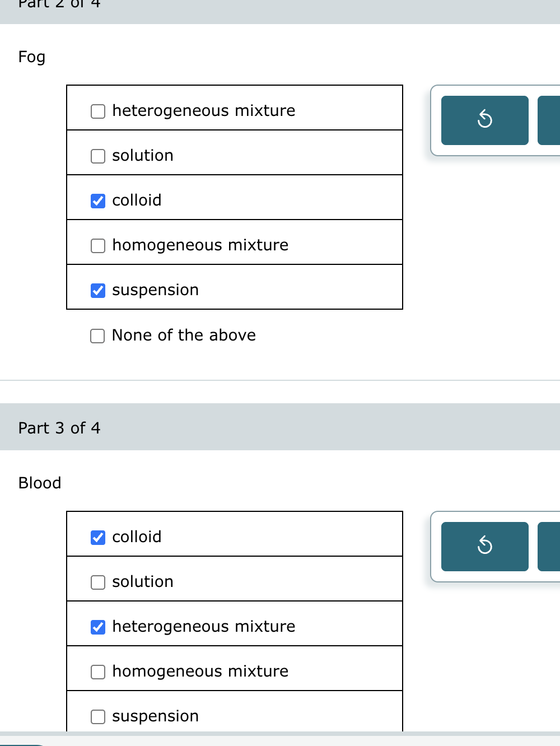This screenshot has height=746, width=560.
Task: Click the circular arrow in the lower answer panel
Action: pos(484,546)
